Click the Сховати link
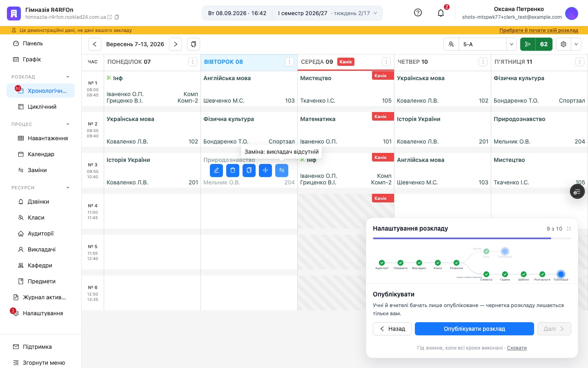Screen dimensions: 588x368 point(517,348)
